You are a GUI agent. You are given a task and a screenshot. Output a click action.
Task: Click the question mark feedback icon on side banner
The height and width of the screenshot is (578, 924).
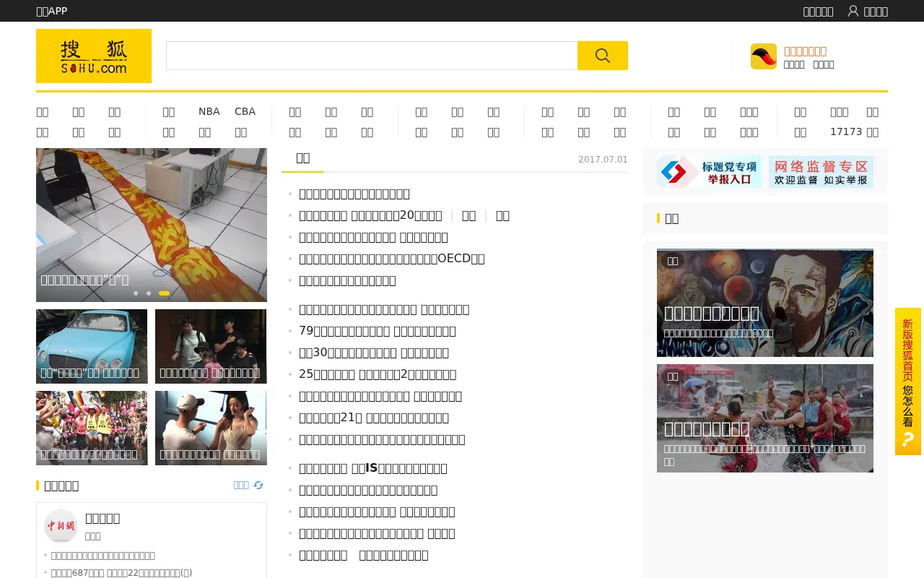[x=908, y=440]
